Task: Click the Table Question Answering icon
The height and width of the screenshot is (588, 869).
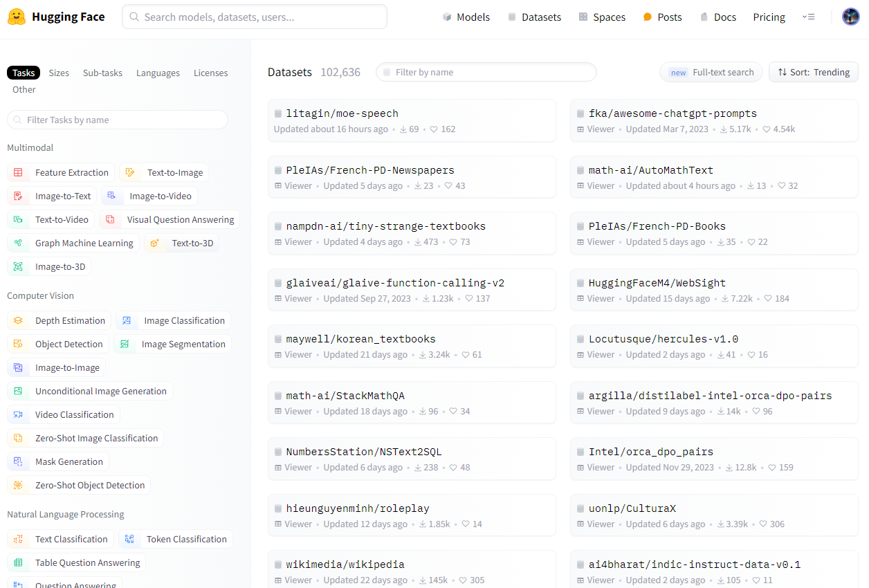Action: 19,563
